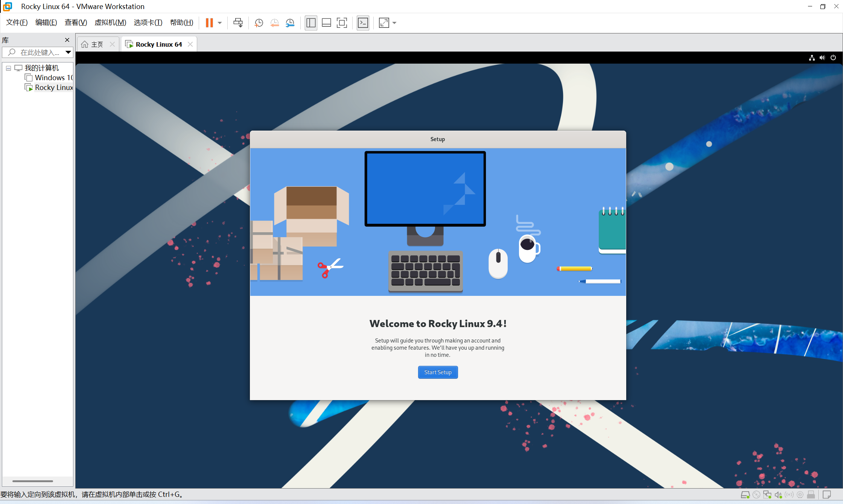This screenshot has height=504, width=843.
Task: Open the snapshot manager
Action: coord(290,23)
